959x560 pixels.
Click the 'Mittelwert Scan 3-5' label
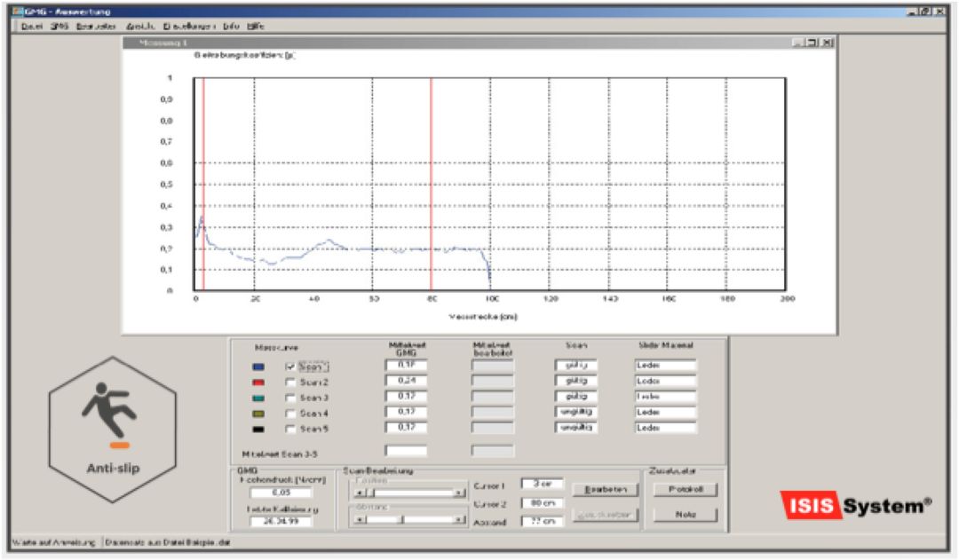(x=280, y=454)
